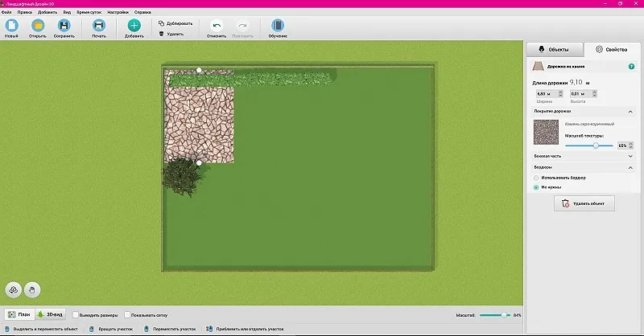This screenshot has width=644, height=336.
Task: Enable the Выводить размеры checkbox
Action: pos(76,315)
